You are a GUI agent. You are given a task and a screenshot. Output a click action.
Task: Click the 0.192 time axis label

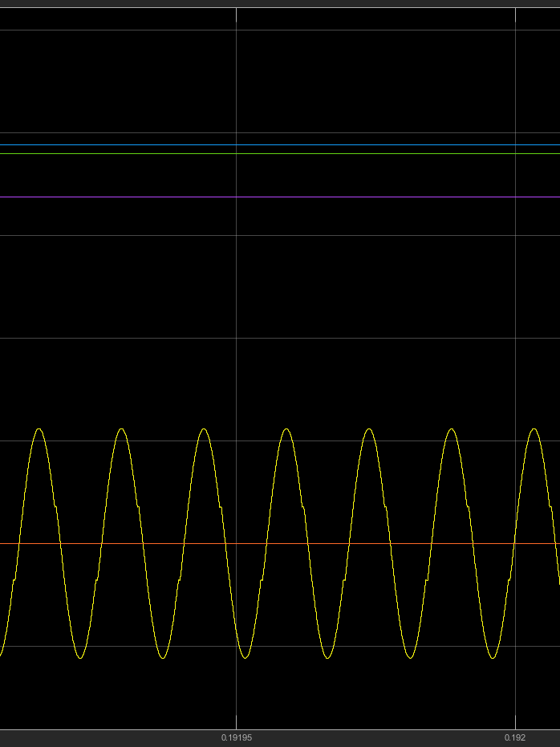pos(515,737)
